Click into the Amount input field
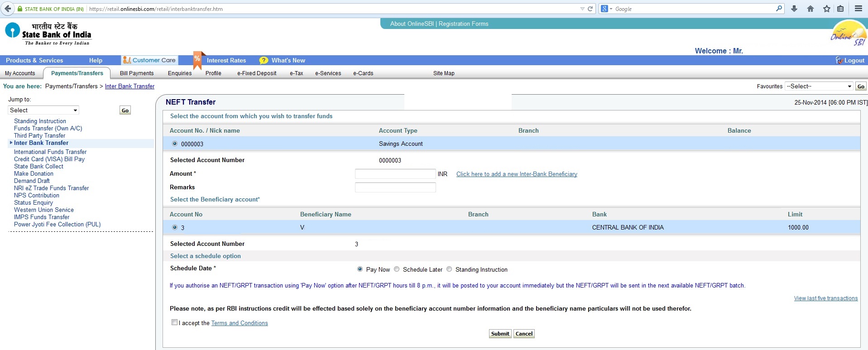868x350 pixels. [x=395, y=174]
